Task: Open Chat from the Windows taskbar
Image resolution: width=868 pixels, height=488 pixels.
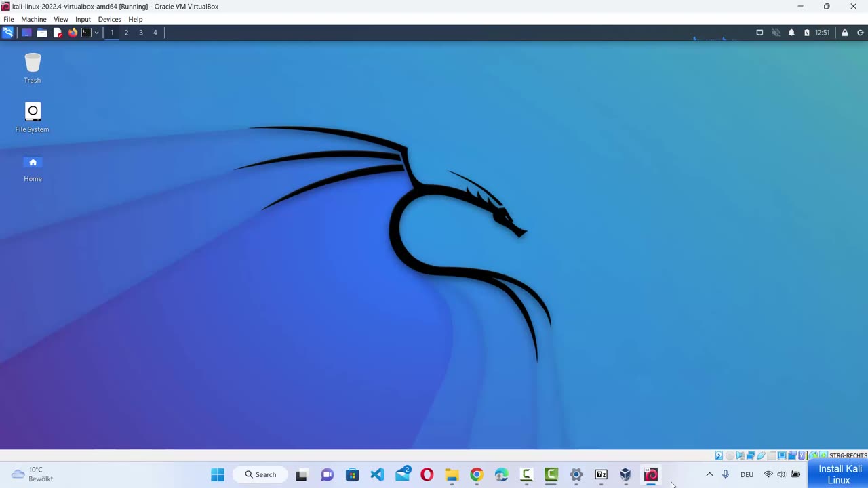Action: coord(327,474)
